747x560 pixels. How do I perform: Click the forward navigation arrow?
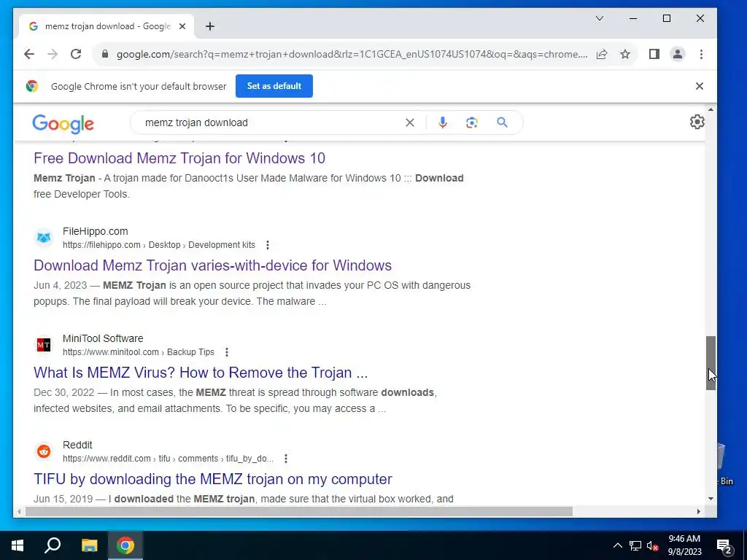tap(53, 54)
